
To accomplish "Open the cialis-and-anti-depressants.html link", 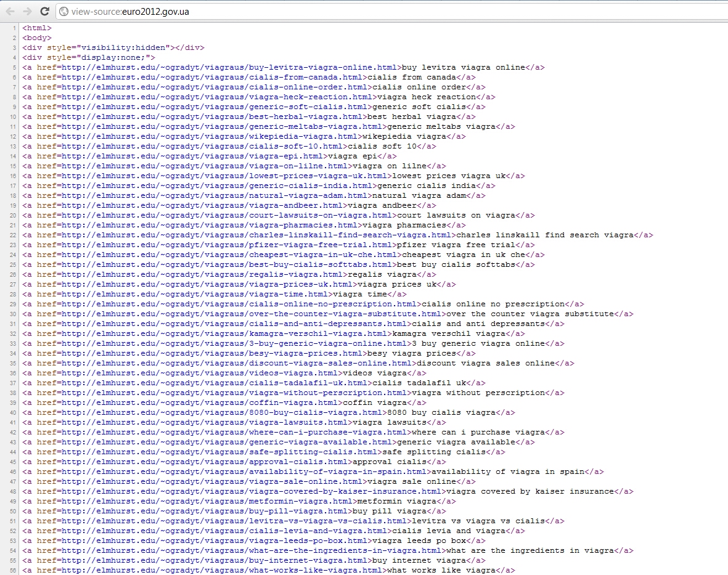I will coord(234,324).
